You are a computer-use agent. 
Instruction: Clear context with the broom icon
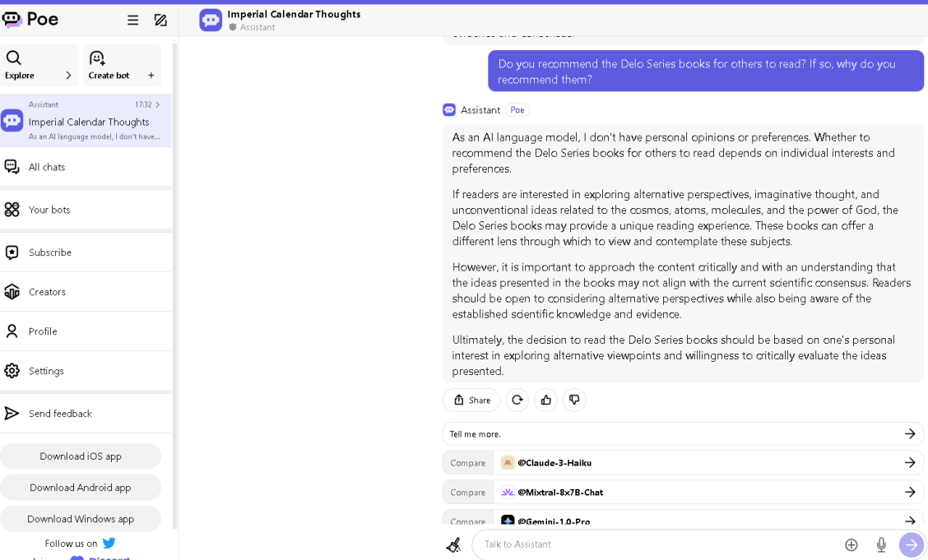tap(454, 544)
